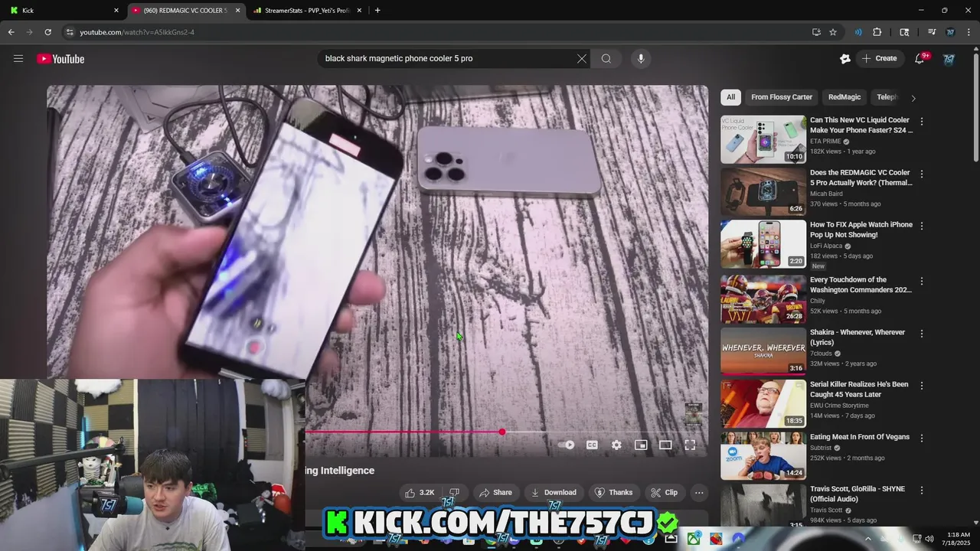Open video settings gear
The width and height of the screenshot is (980, 551).
616,445
